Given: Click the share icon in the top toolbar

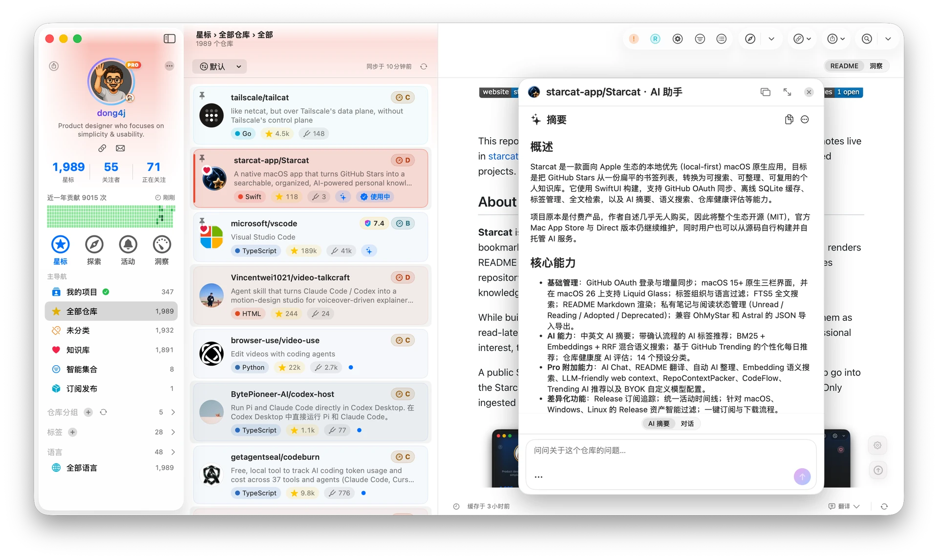Looking at the screenshot, I should coord(832,39).
